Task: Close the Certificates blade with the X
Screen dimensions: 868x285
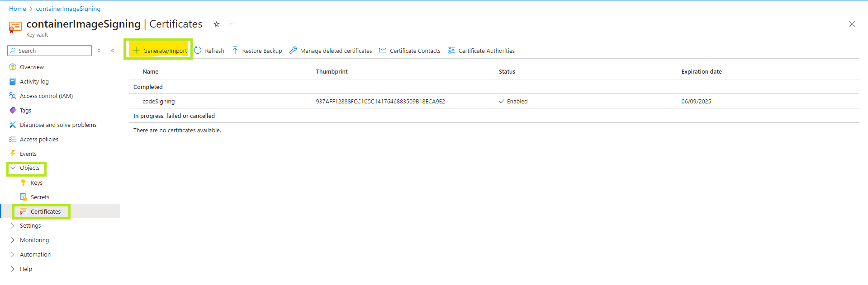Action: [852, 24]
